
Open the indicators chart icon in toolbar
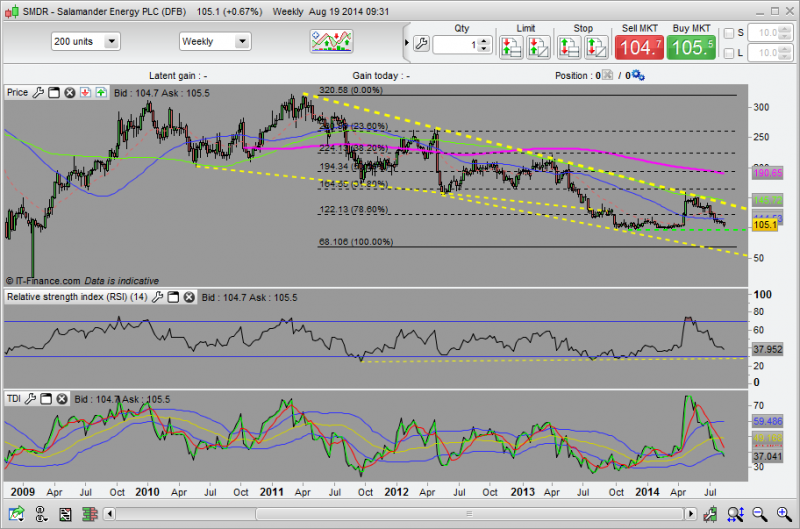pos(331,42)
